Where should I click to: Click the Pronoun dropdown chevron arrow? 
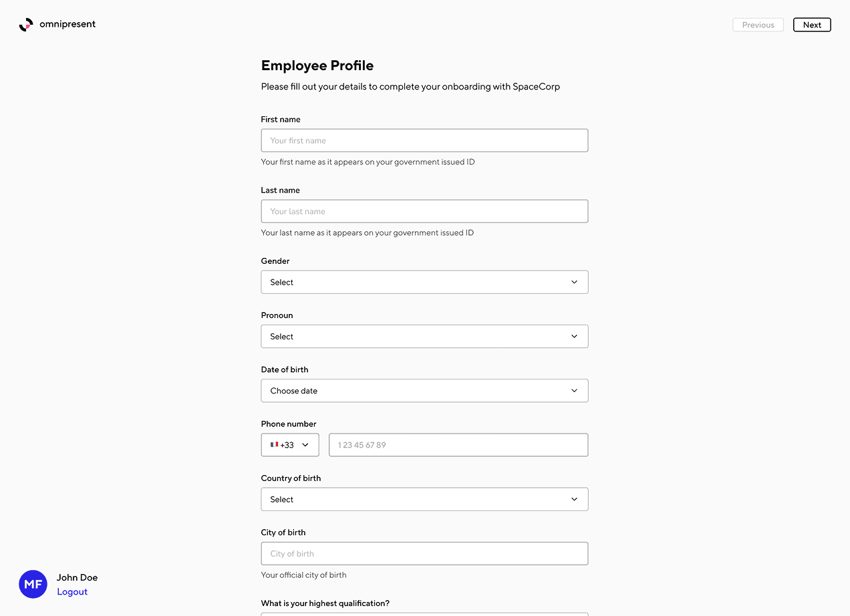tap(574, 336)
